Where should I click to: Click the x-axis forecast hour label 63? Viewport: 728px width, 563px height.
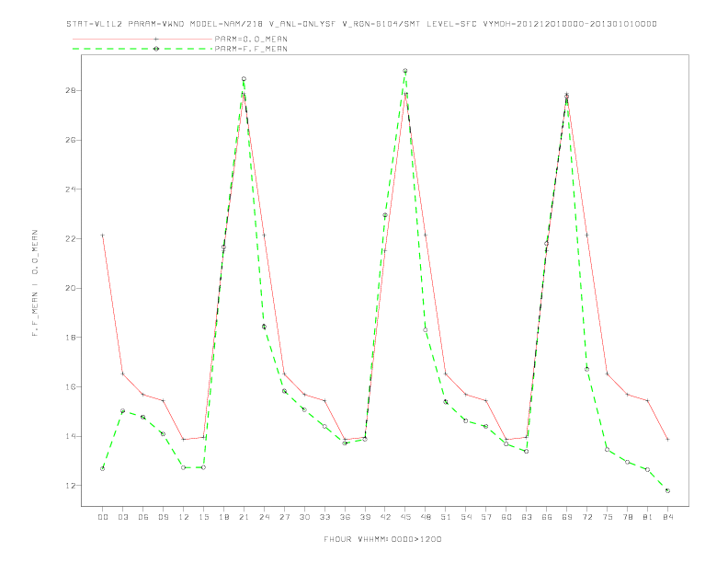coord(527,517)
